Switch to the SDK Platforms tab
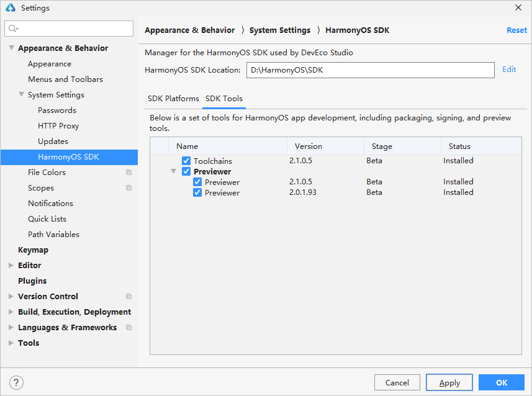This screenshot has width=532, height=396. [x=173, y=99]
